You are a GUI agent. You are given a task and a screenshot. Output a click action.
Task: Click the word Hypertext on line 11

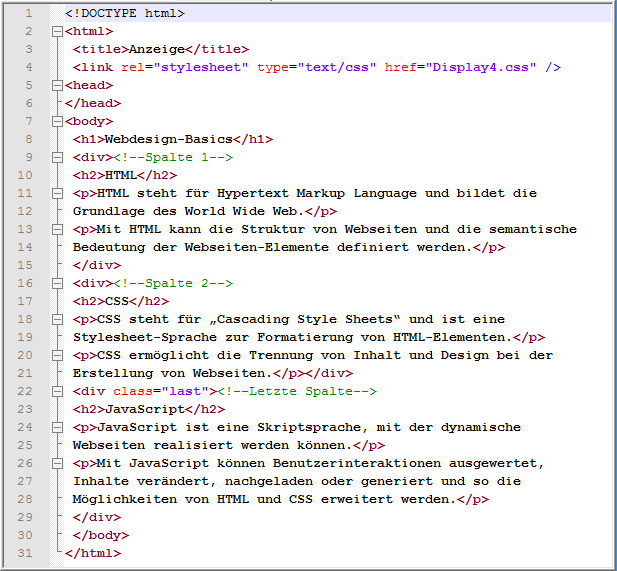coord(253,193)
